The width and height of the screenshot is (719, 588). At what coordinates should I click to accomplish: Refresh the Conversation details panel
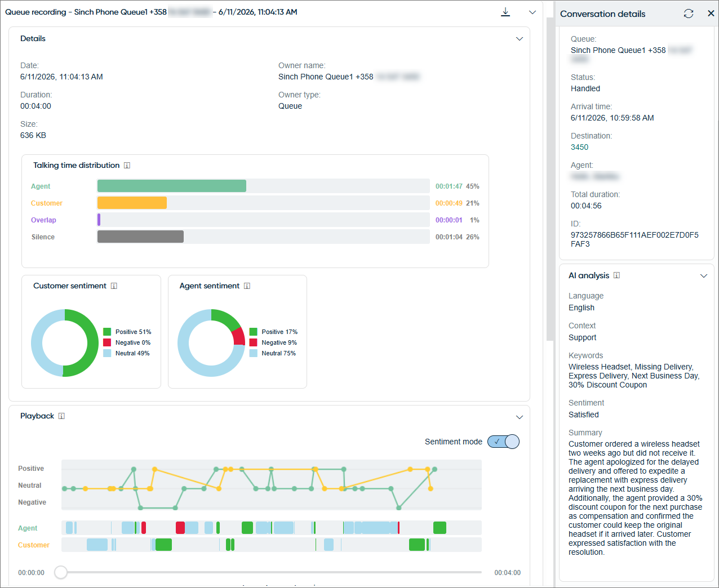click(x=689, y=14)
